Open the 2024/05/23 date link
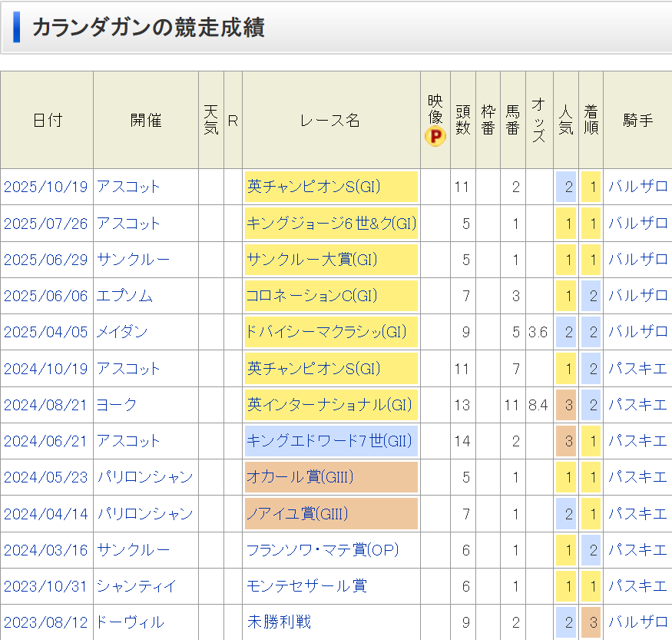Screen dimensions: 672x640 tap(45, 477)
